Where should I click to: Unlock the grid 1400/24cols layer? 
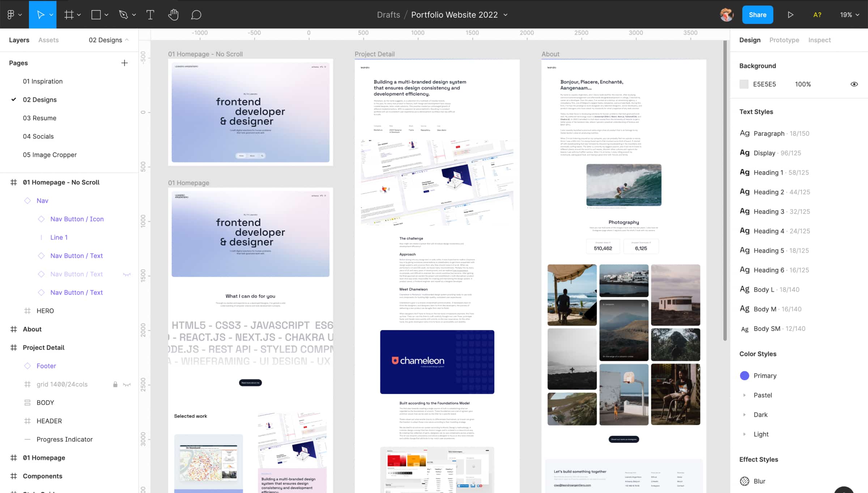(115, 384)
